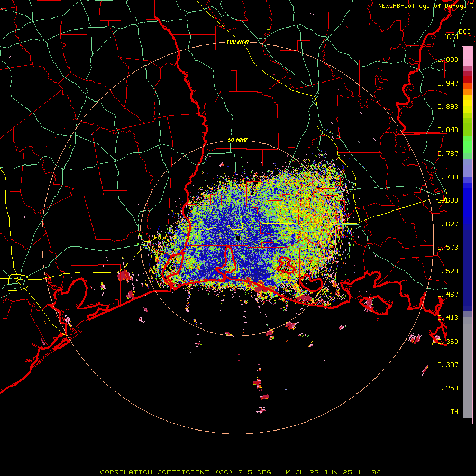
Task: Click the black KLCH radar site dot
Action: 238,238
